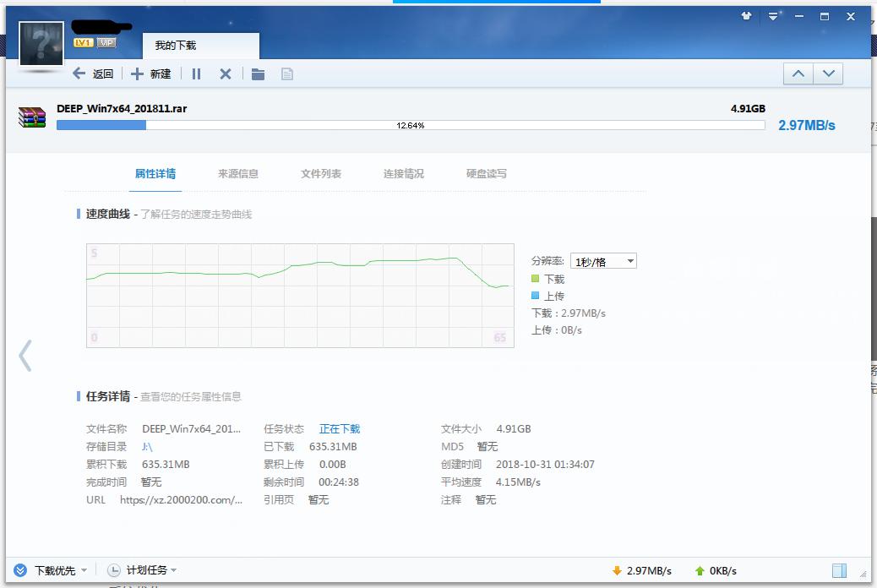Click the URL https://xz.2000200.com/... value

click(181, 499)
